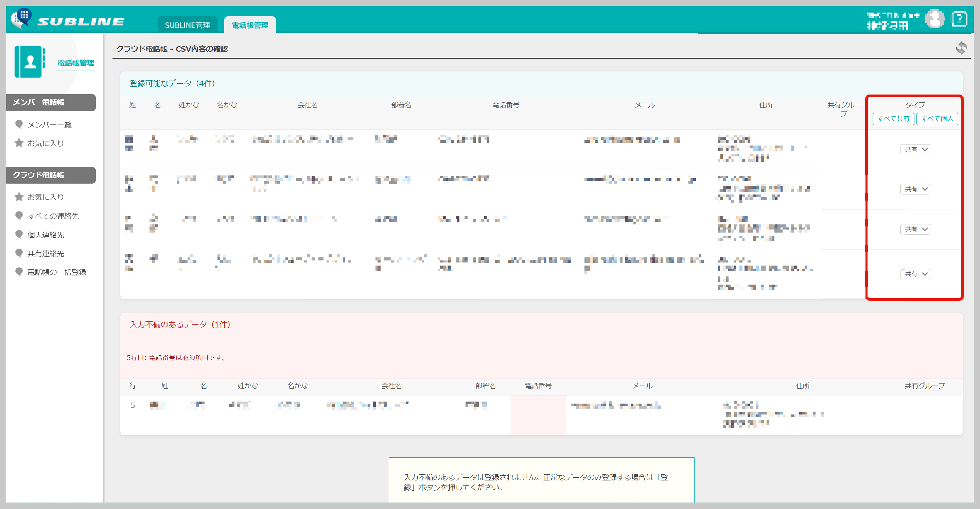
Task: Click star icon beside cloud お気に入り
Action: 19,197
